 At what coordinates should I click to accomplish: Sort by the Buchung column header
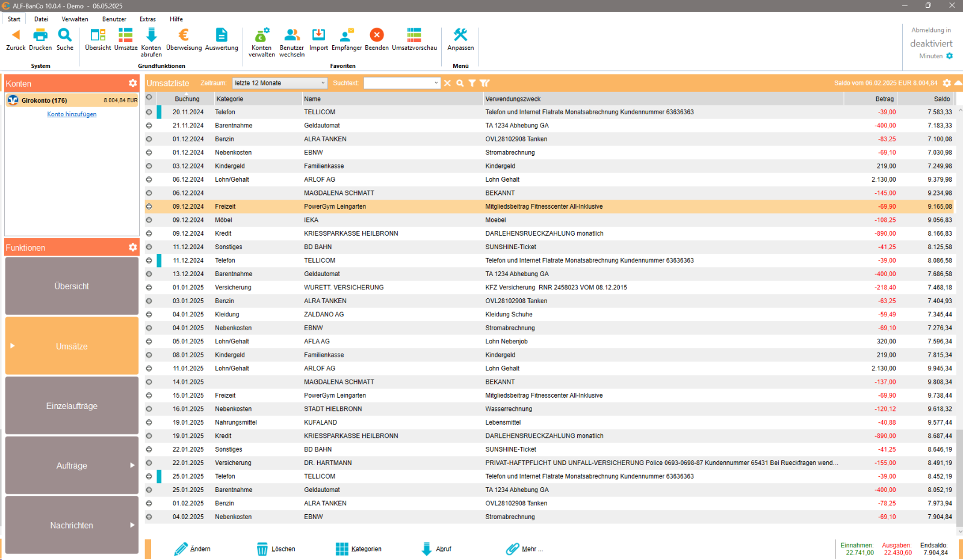click(x=187, y=99)
